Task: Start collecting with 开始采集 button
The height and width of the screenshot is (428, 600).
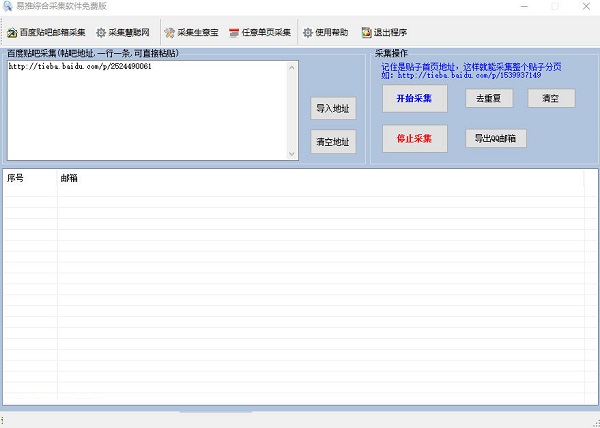Action: coord(414,99)
